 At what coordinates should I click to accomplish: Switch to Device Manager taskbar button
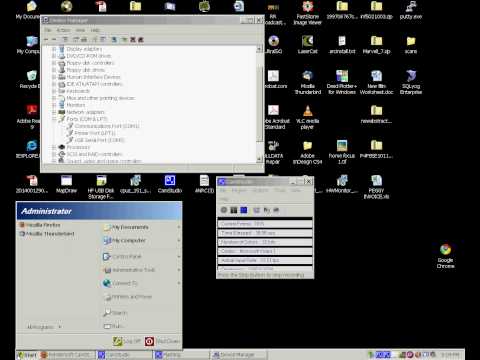[x=238, y=355]
